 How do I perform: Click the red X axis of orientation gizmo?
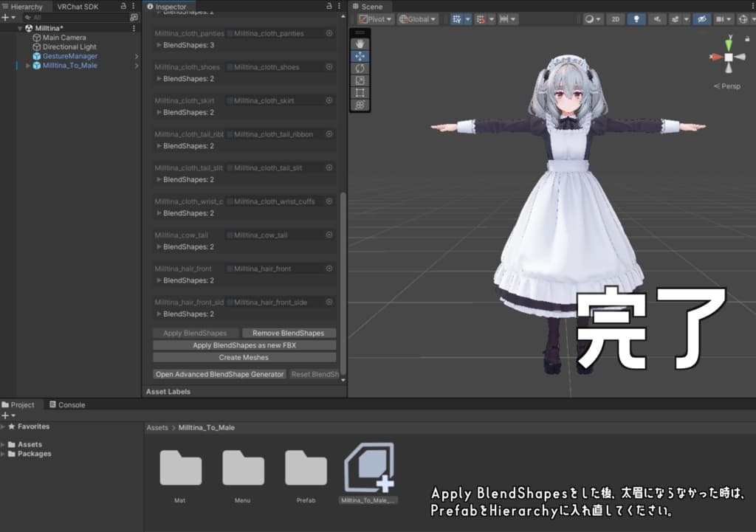[716, 57]
